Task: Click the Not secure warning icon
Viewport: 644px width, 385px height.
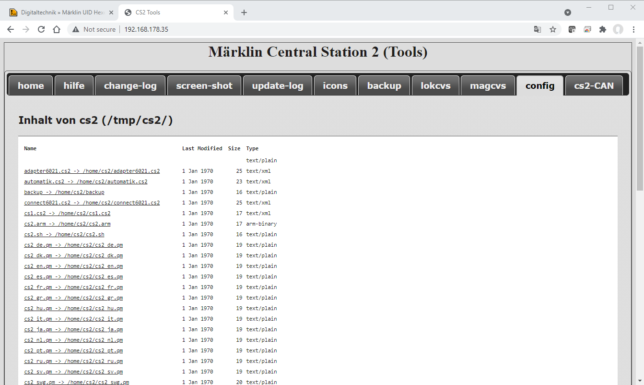Action: [x=76, y=29]
